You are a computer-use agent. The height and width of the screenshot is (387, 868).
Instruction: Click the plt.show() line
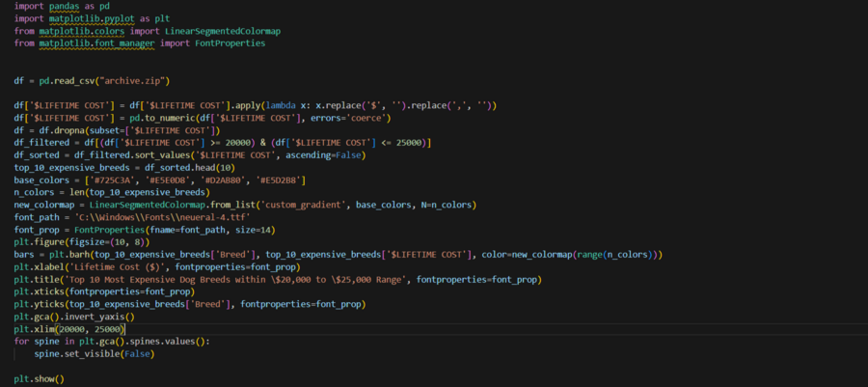[40, 379]
